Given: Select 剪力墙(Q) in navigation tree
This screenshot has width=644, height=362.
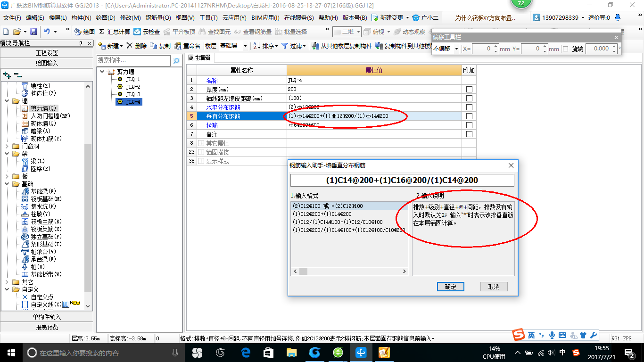Looking at the screenshot, I should 39,108.
